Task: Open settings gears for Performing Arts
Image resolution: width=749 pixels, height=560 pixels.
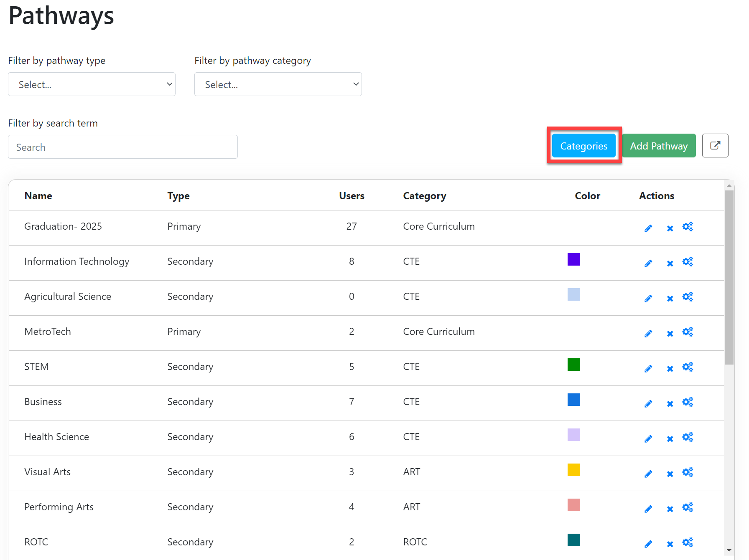Action: (x=688, y=507)
